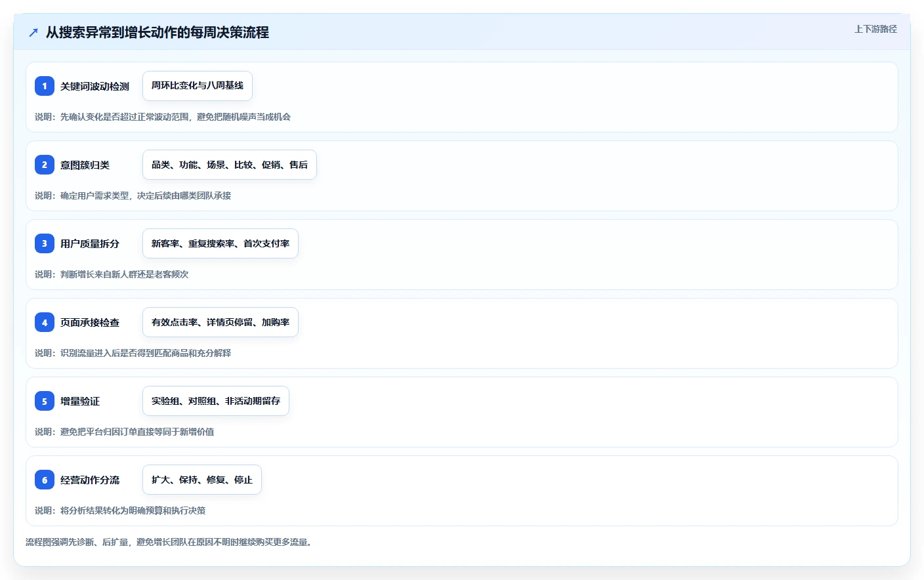
Task: Click the note 将分析结果转化为明确预算和执行决策
Action: tap(120, 510)
